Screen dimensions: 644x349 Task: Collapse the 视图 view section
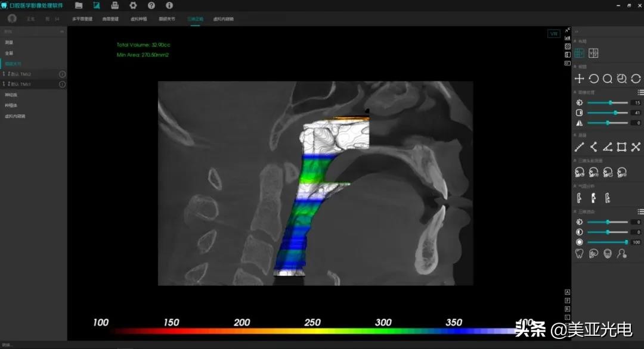575,67
